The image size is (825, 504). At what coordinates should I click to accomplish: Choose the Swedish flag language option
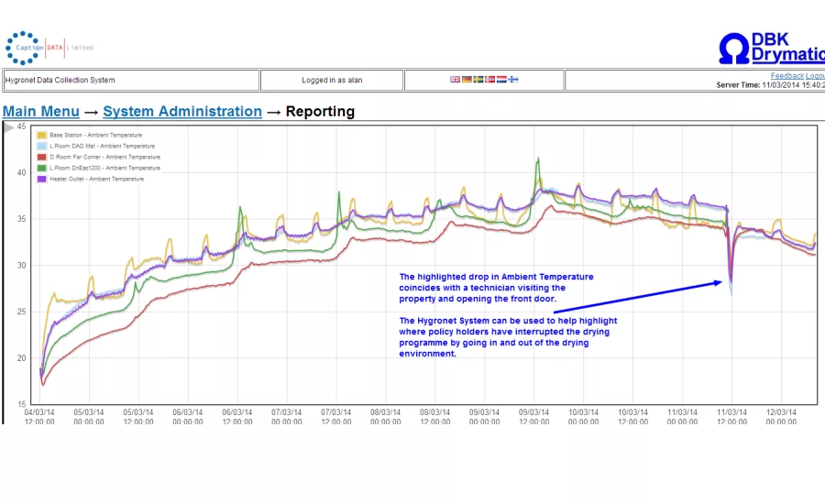(478, 80)
